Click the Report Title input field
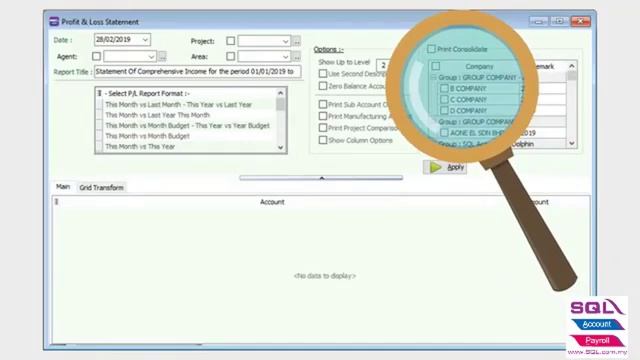This screenshot has width=640, height=360. [198, 71]
